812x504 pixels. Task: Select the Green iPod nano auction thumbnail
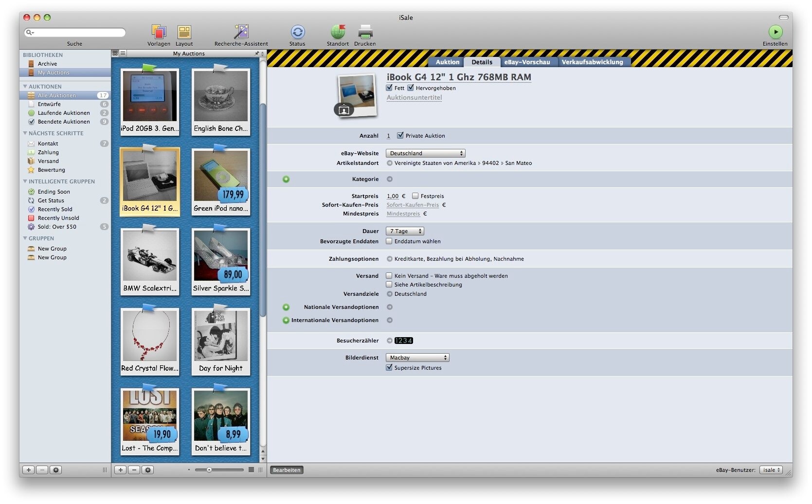(x=221, y=182)
